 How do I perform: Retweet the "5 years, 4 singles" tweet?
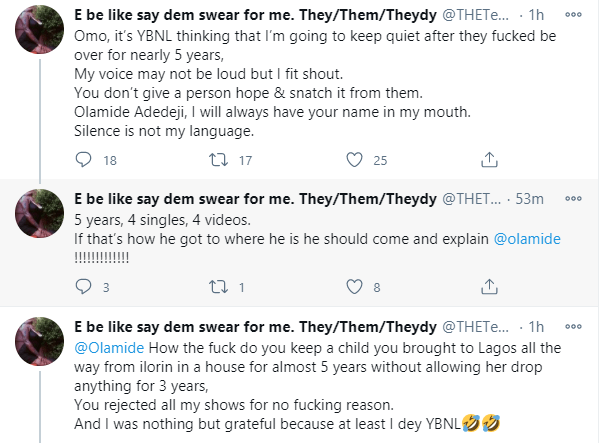click(218, 288)
